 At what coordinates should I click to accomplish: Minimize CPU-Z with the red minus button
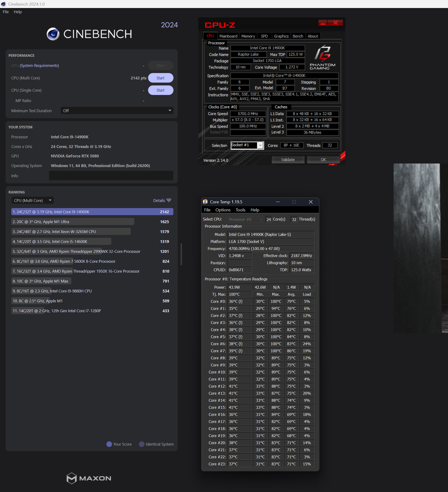click(x=323, y=23)
